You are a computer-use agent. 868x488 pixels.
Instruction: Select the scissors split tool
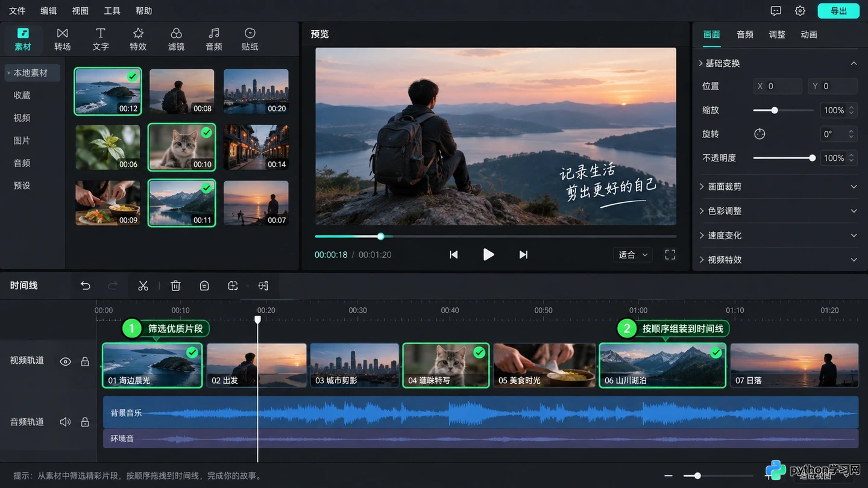(x=143, y=286)
